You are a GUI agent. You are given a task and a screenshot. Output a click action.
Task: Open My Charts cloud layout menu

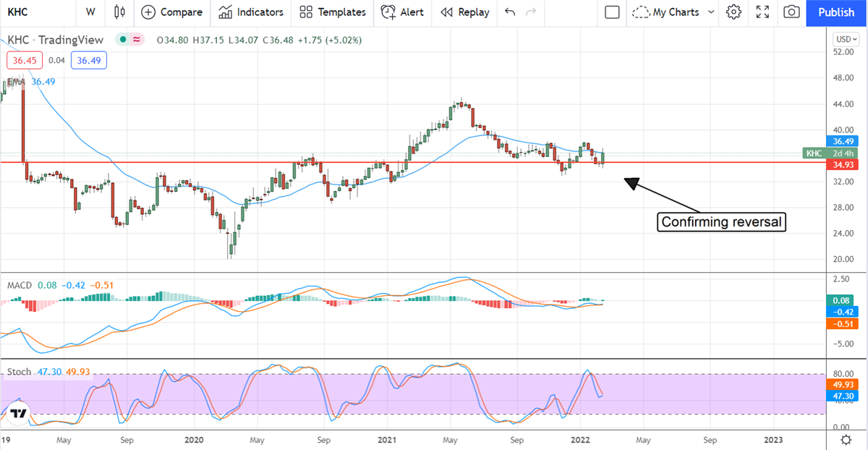666,12
